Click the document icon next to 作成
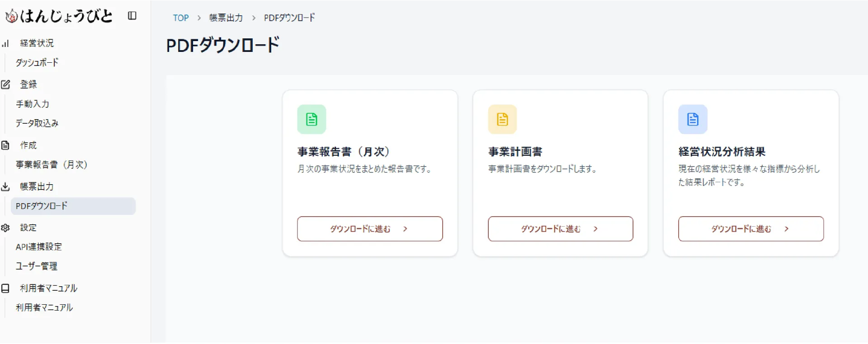The height and width of the screenshot is (344, 868). (5, 145)
